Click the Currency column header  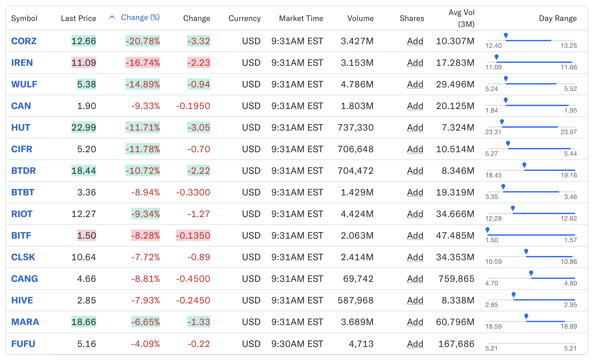245,18
